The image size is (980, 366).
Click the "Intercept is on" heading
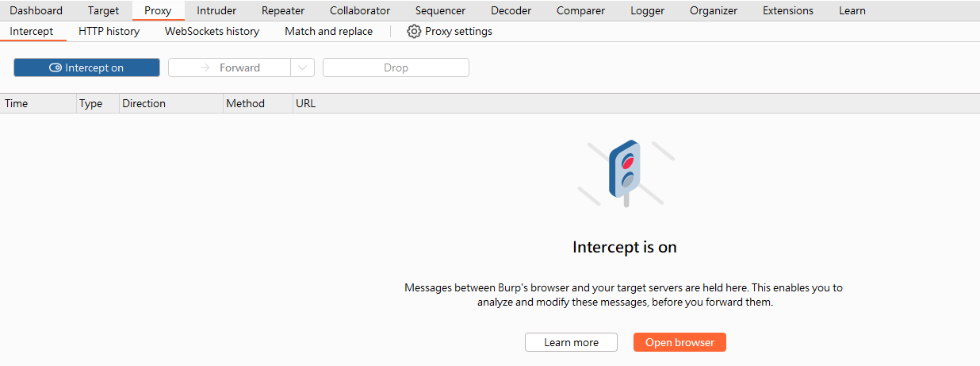pos(625,247)
